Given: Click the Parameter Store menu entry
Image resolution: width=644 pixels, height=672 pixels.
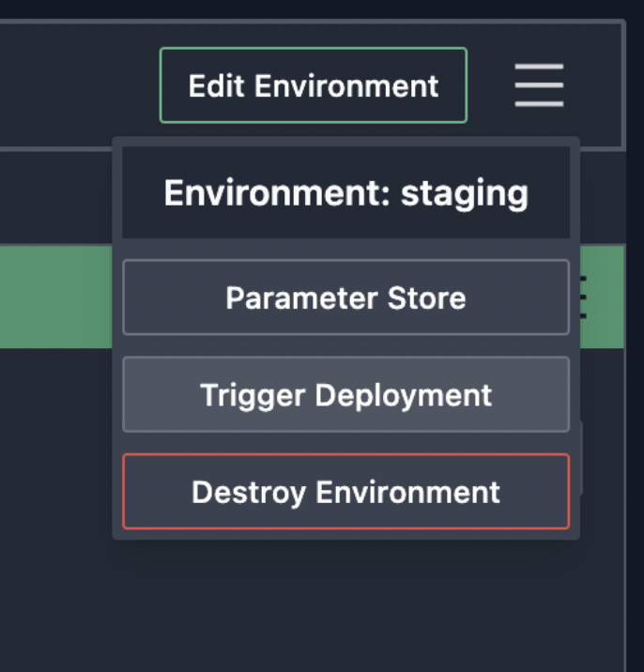Looking at the screenshot, I should click(345, 298).
